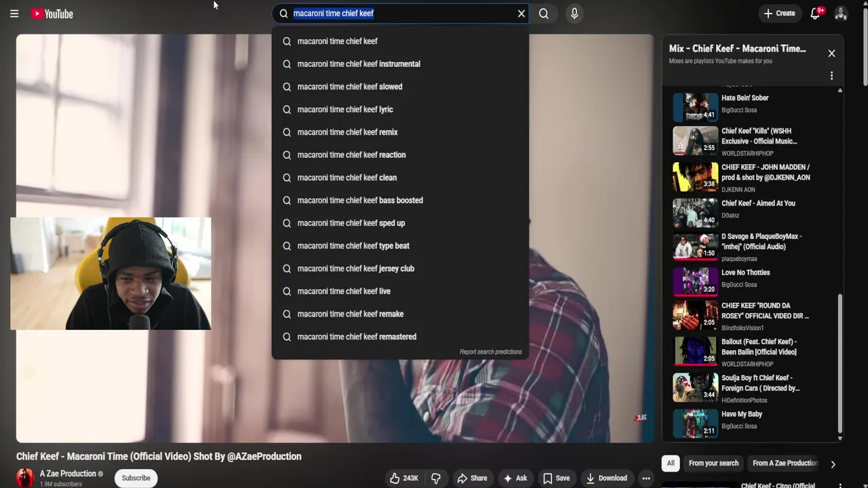
Task: Select 'macaroni time chief keef remake' suggestion
Action: click(x=400, y=314)
